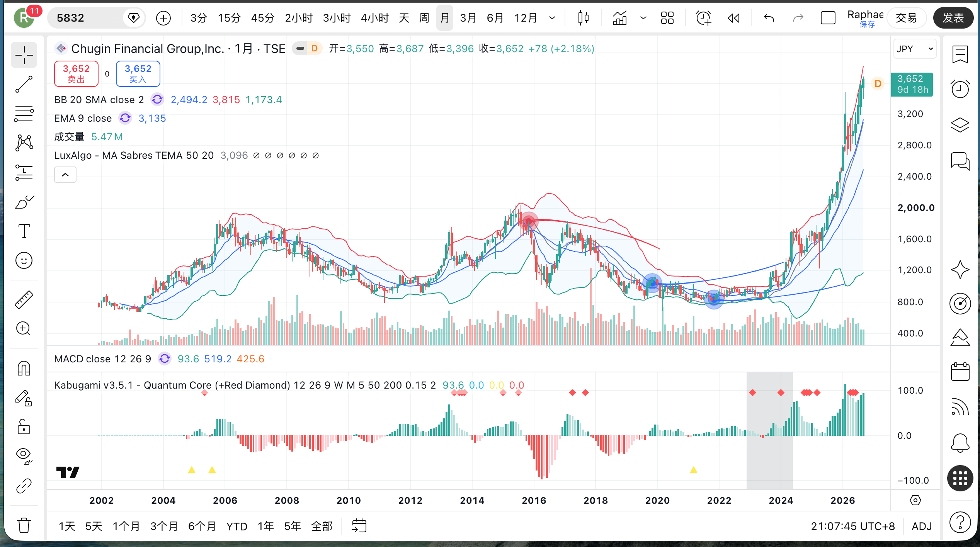This screenshot has width=980, height=547.
Task: Select the trend line drawing tool
Action: pos(24,84)
